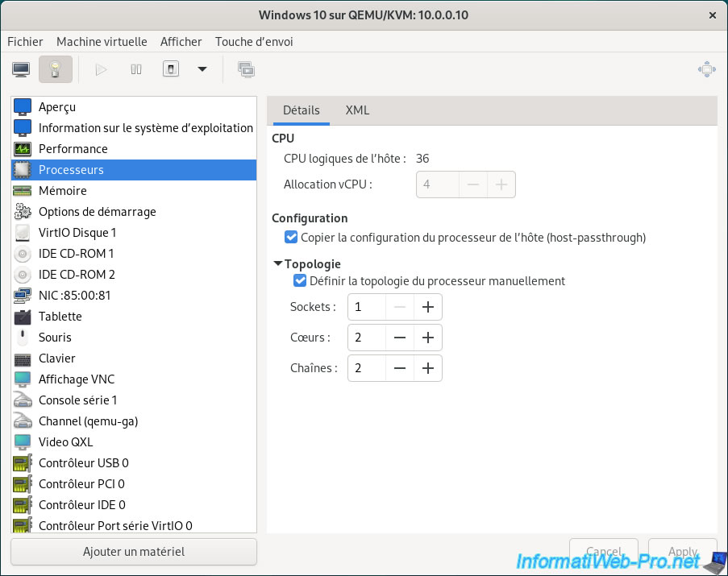Toggle host-passthrough CPU configuration checkbox
Screen dimensions: 728x576
[x=291, y=238]
